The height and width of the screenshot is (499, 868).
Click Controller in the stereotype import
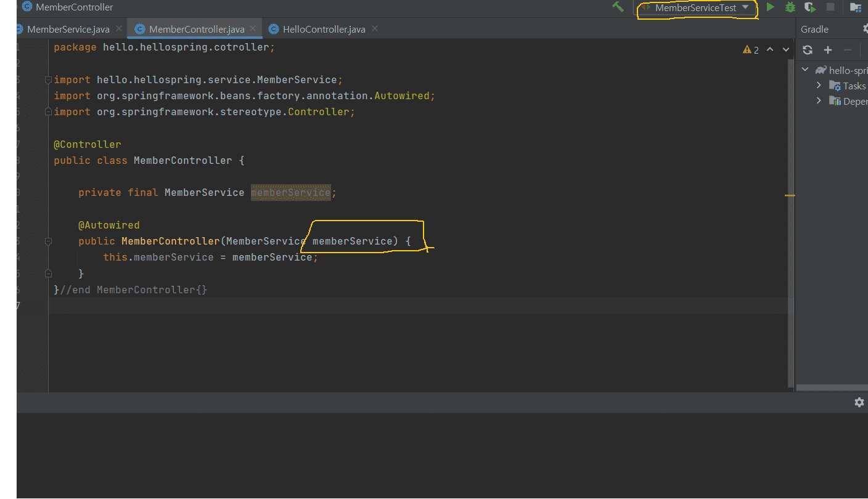319,112
